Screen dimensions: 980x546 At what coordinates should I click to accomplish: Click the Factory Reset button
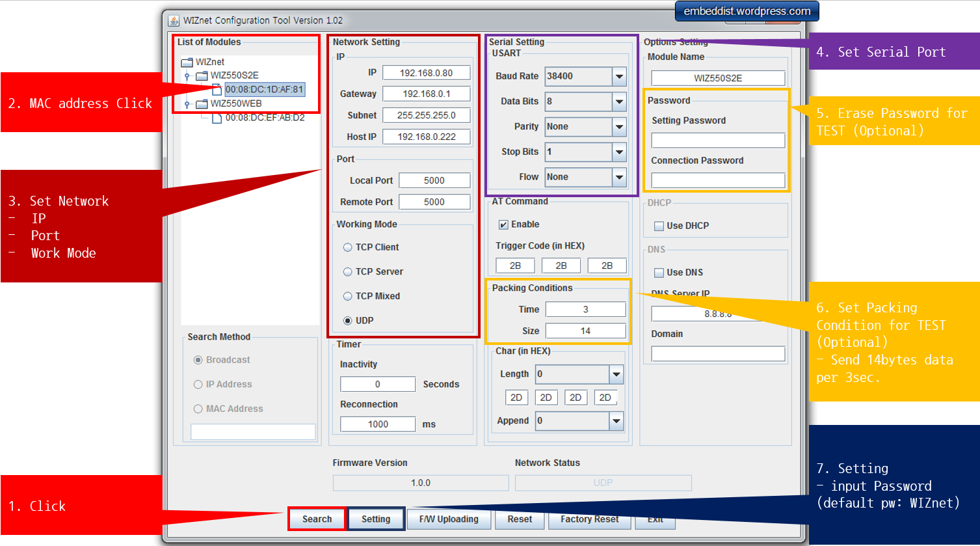pos(590,519)
